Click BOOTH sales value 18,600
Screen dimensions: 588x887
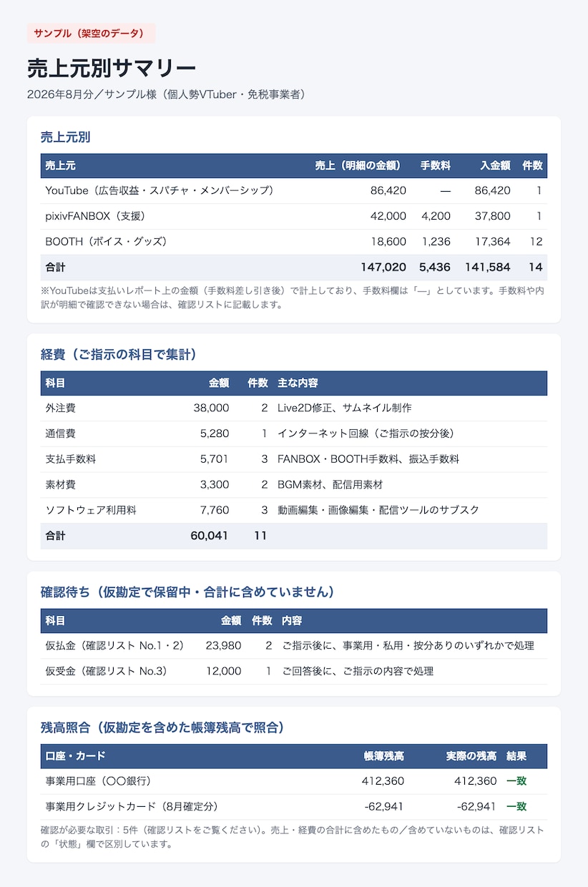tap(388, 242)
